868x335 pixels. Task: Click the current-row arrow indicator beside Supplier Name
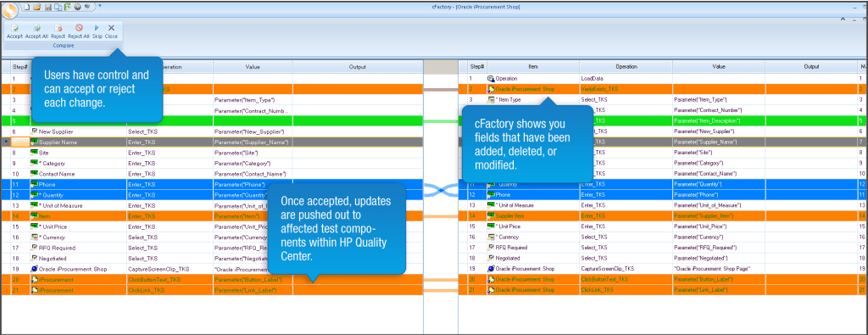pos(6,142)
